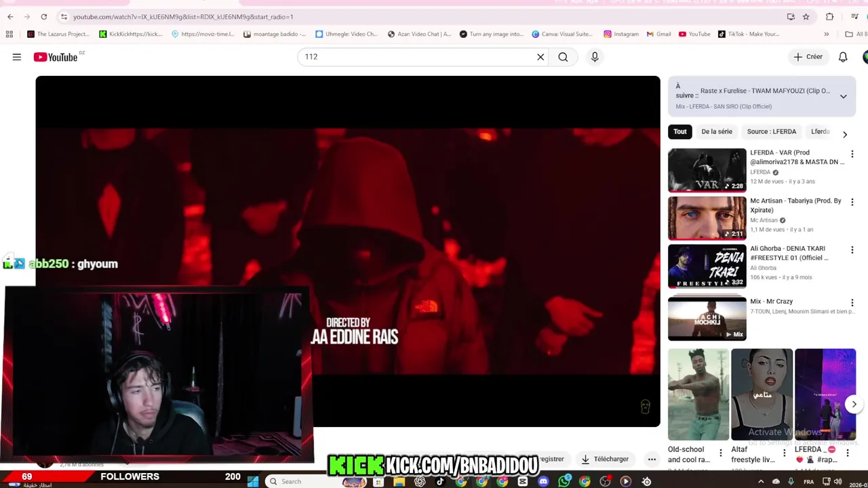Image resolution: width=868 pixels, height=488 pixels.
Task: Open the CapCut icon on taskbar
Action: [523, 481]
